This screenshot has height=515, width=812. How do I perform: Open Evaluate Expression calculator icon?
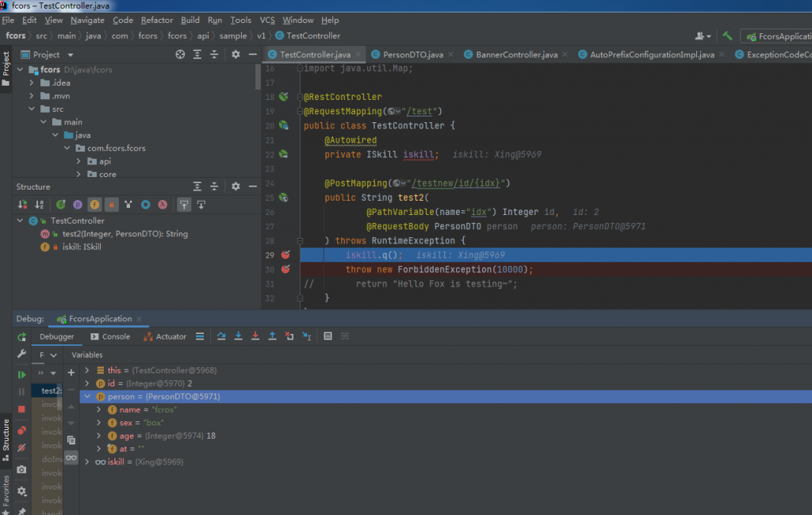327,336
